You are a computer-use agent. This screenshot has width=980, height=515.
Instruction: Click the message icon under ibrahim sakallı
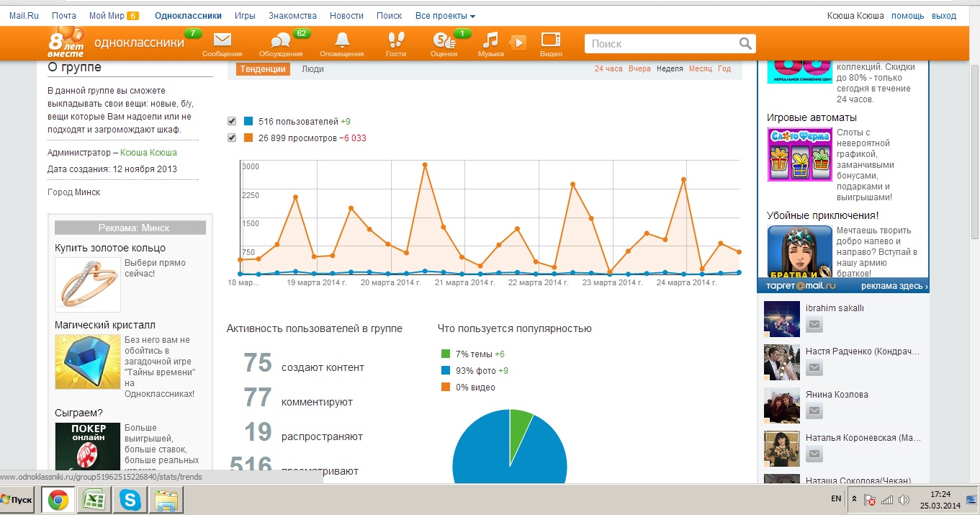tap(814, 325)
